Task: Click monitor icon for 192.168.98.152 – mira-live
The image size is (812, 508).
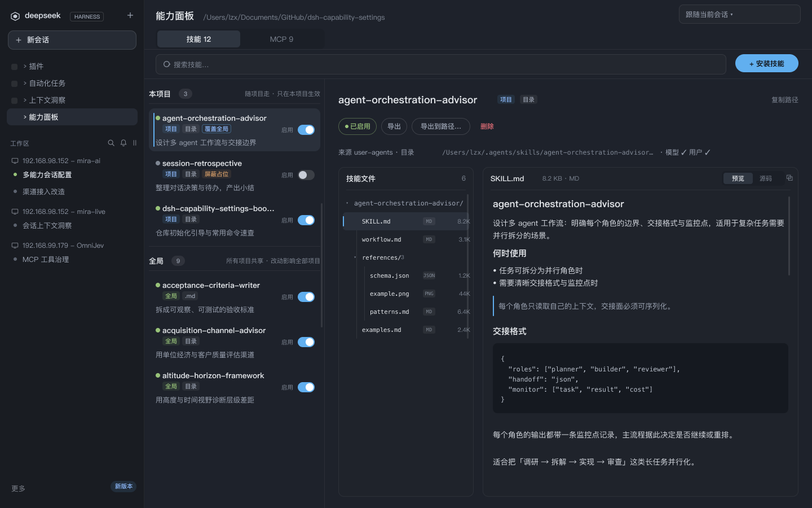Action: coord(15,212)
